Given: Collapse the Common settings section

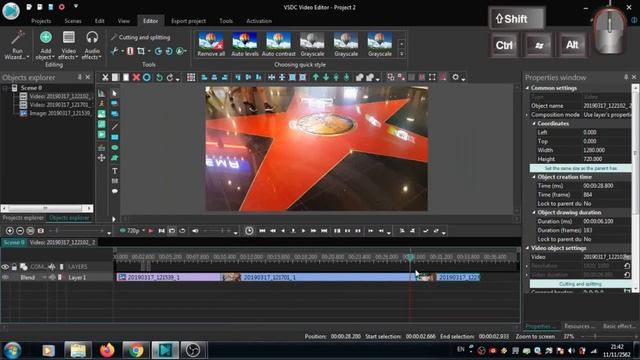Looking at the screenshot, I should [x=527, y=88].
